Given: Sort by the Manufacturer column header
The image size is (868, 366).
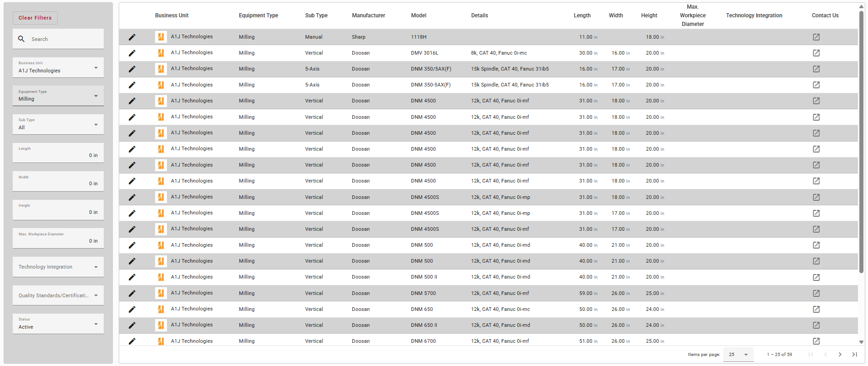Looking at the screenshot, I should point(368,15).
